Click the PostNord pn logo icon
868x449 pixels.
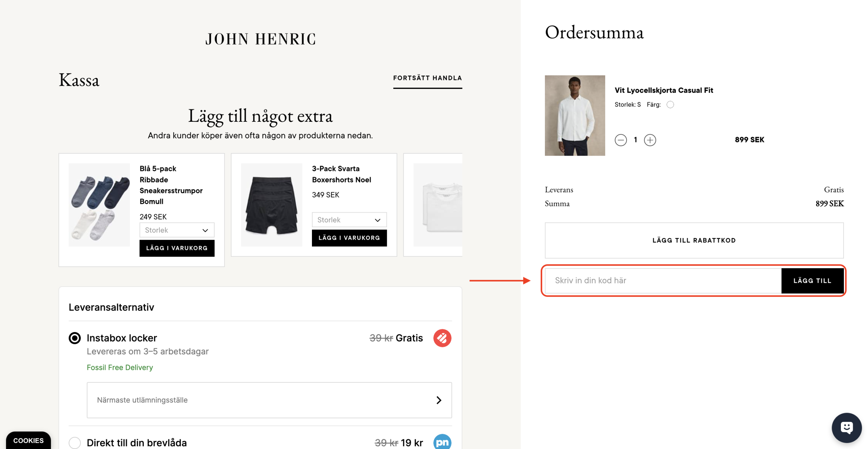pos(442,442)
